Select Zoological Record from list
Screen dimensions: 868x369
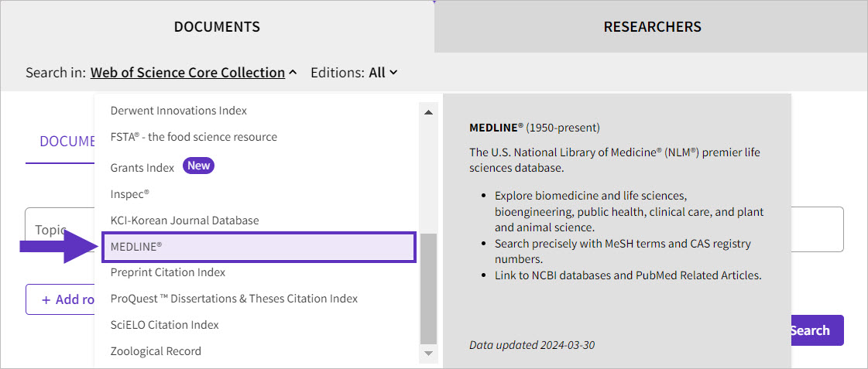(156, 351)
